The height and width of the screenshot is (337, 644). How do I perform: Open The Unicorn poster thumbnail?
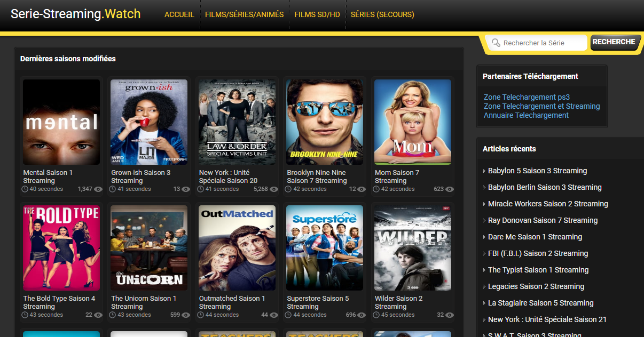pyautogui.click(x=149, y=248)
